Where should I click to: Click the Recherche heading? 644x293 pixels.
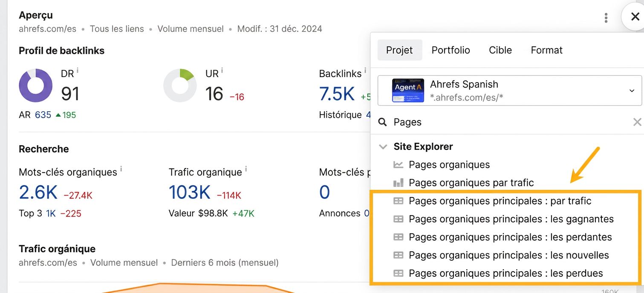point(43,149)
